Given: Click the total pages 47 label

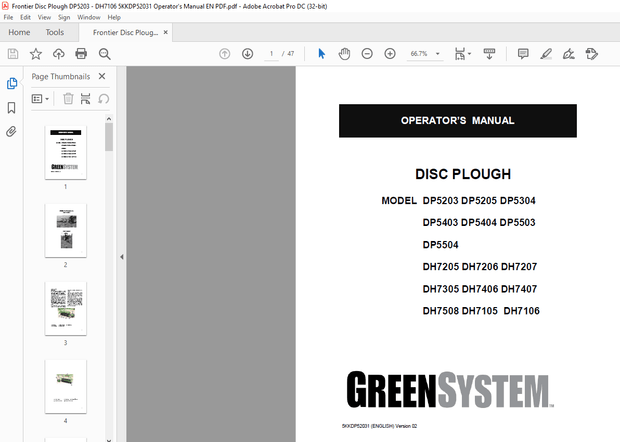Looking at the screenshot, I should click(291, 53).
